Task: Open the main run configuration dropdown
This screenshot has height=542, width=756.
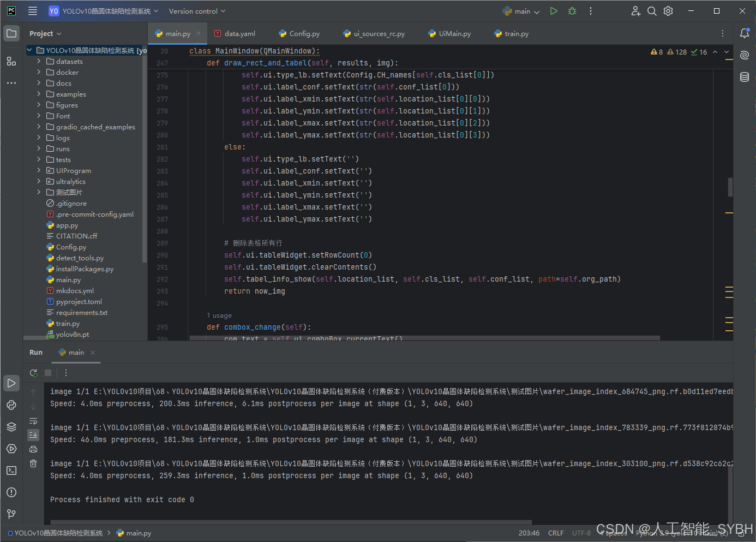Action: tap(521, 11)
